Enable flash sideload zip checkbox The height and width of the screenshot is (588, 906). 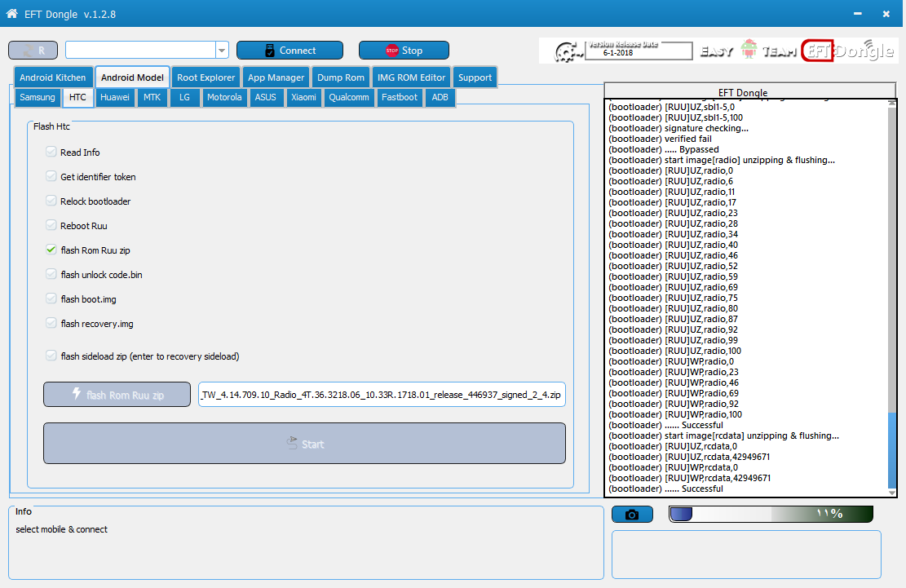click(51, 356)
